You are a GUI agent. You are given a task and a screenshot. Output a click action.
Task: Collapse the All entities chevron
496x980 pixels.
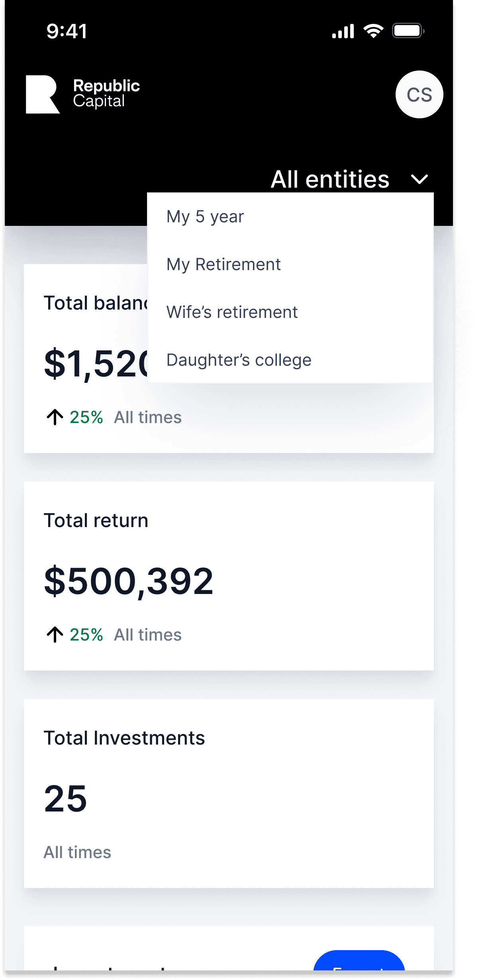[419, 179]
